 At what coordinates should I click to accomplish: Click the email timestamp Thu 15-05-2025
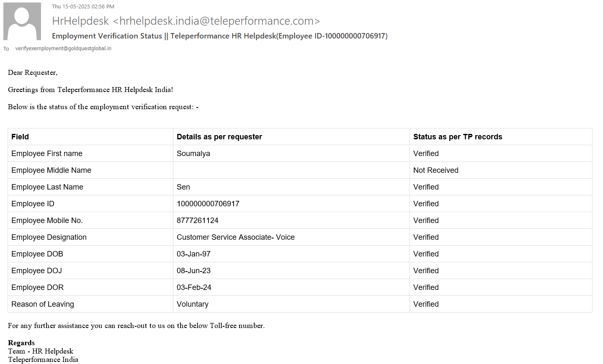(83, 7)
